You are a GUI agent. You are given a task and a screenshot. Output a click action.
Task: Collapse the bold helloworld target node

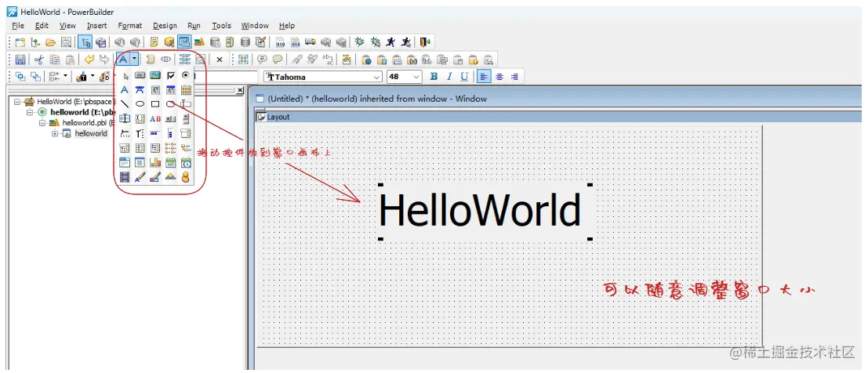29,112
